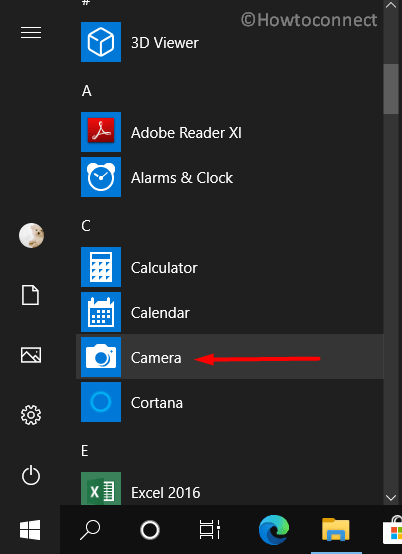
Task: Click the 'Alarms & Clock' label
Action: tap(182, 178)
